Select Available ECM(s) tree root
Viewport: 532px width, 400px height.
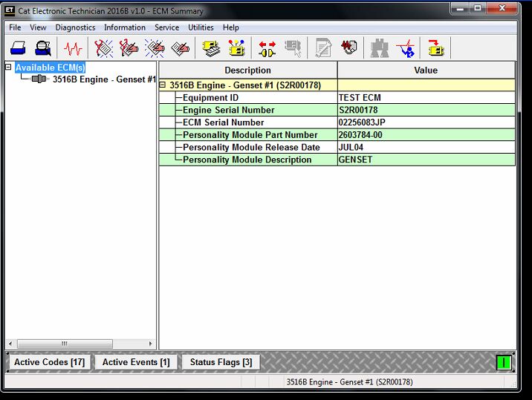[x=51, y=68]
